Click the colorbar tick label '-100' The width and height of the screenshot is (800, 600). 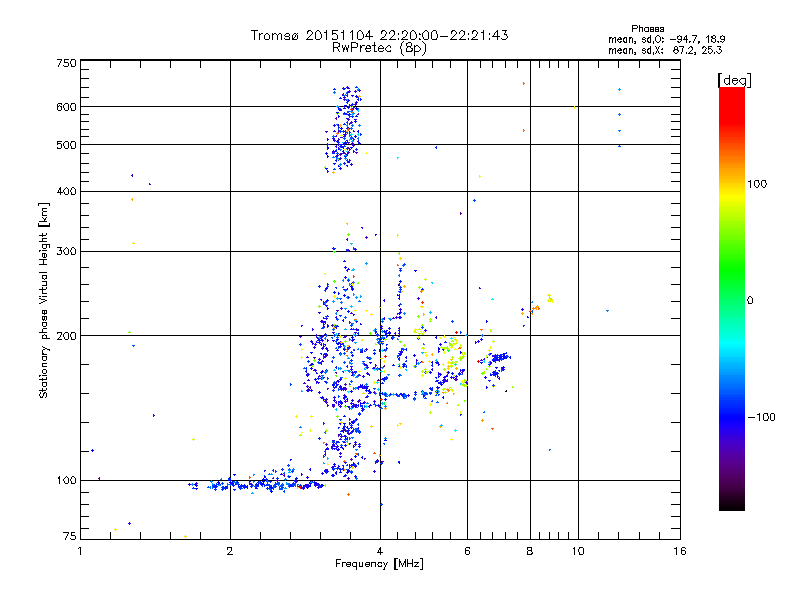(761, 417)
